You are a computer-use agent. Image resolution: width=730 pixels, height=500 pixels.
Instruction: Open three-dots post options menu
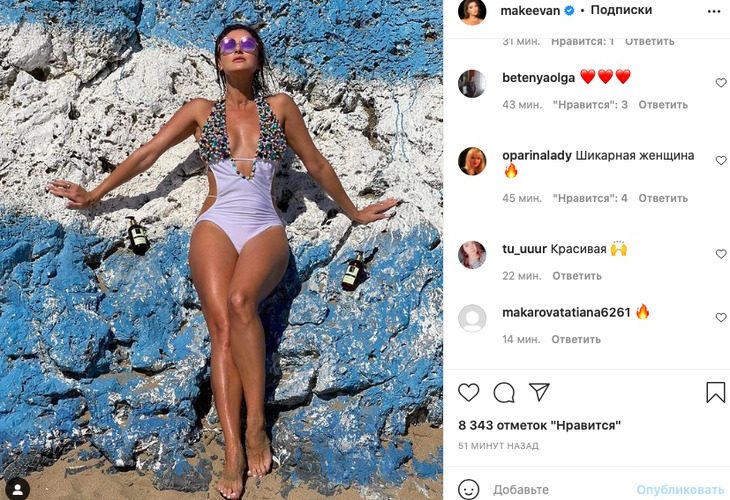[714, 12]
